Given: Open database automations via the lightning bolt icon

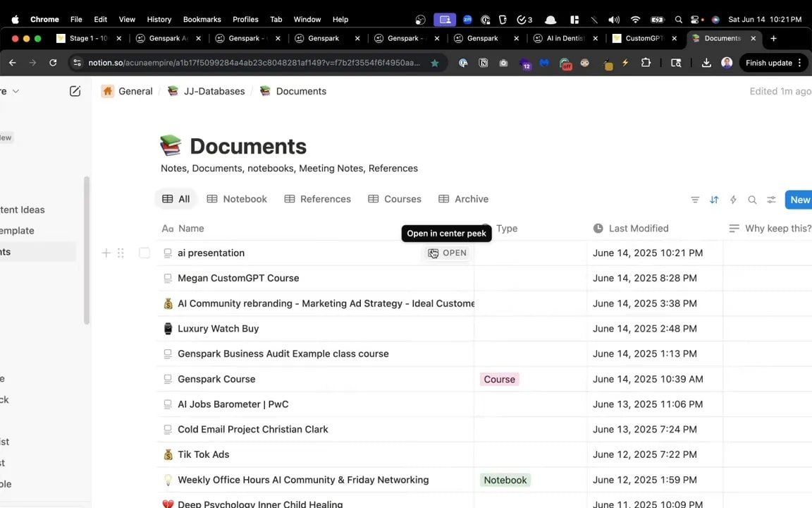Looking at the screenshot, I should [x=733, y=200].
